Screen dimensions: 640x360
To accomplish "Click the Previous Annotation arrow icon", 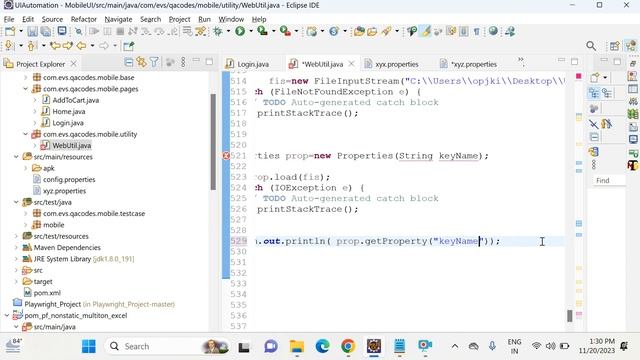I will (x=32, y=46).
